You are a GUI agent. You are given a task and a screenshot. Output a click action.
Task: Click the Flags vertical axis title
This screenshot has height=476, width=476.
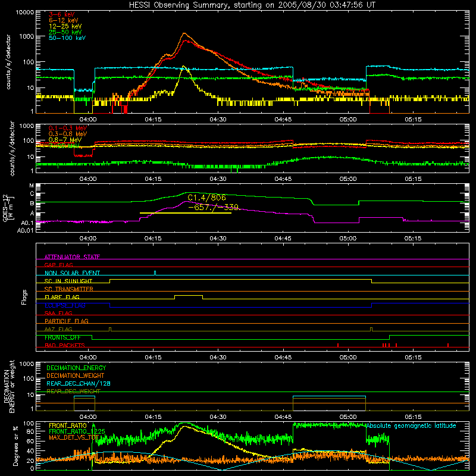point(24,297)
